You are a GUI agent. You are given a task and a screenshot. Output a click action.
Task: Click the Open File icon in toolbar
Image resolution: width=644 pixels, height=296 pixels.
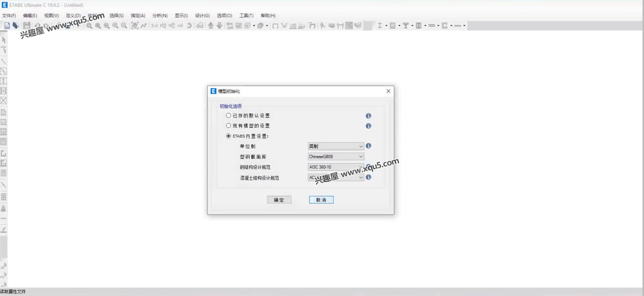16,26
